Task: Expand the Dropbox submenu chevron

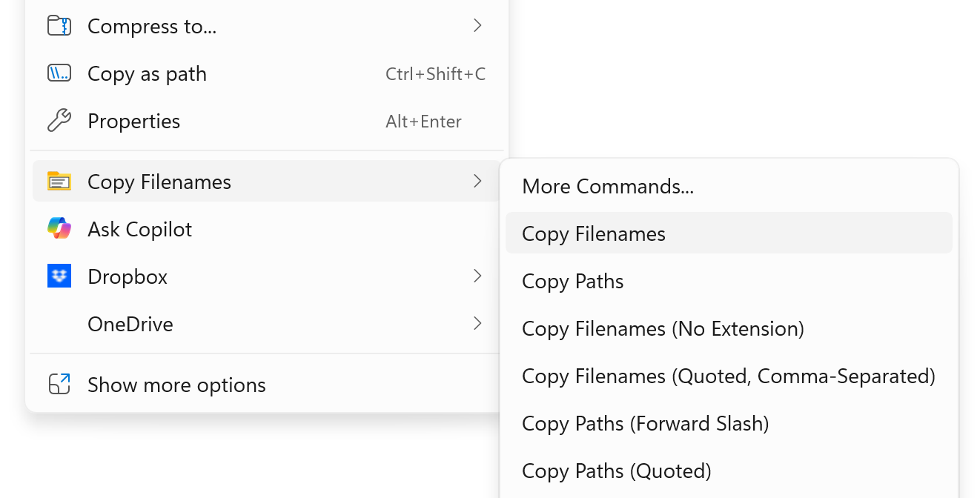Action: [477, 276]
